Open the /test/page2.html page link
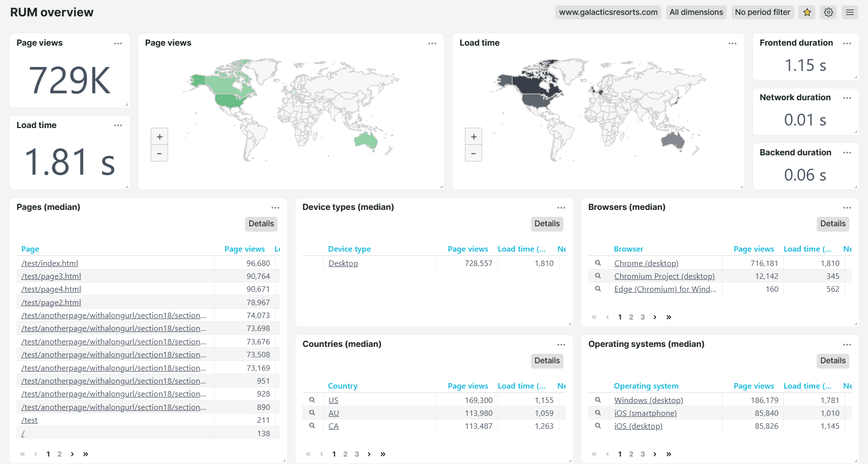The width and height of the screenshot is (868, 464). tap(51, 303)
